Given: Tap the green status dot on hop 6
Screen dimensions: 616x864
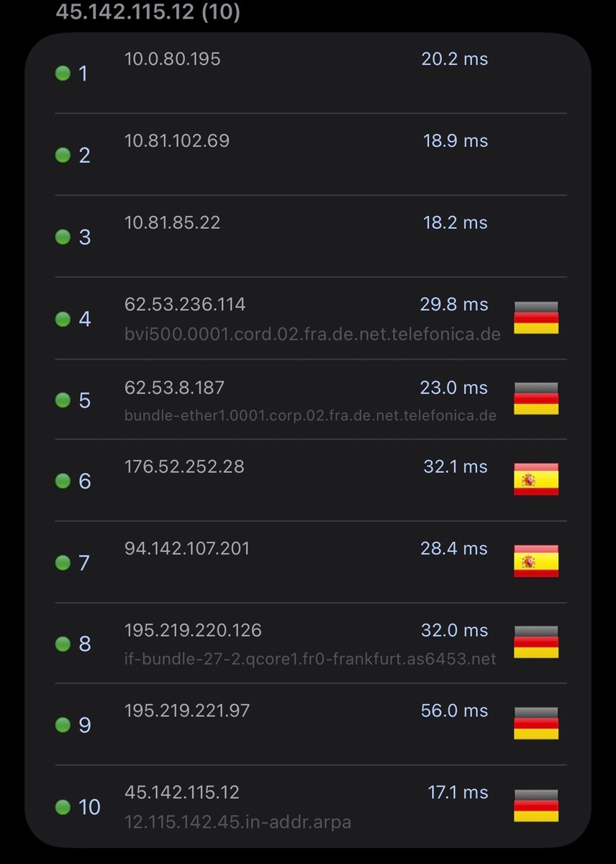Looking at the screenshot, I should tap(63, 480).
